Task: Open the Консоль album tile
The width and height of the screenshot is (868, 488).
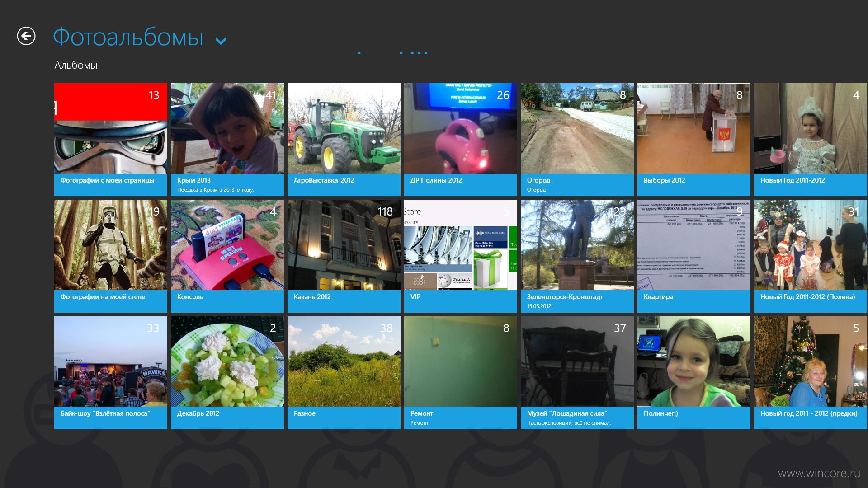Action: point(227,256)
